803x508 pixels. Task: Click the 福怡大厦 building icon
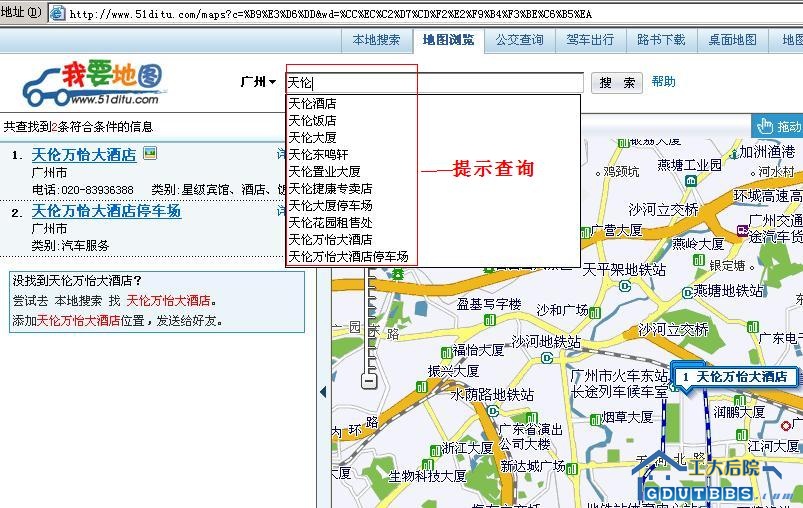coord(446,352)
